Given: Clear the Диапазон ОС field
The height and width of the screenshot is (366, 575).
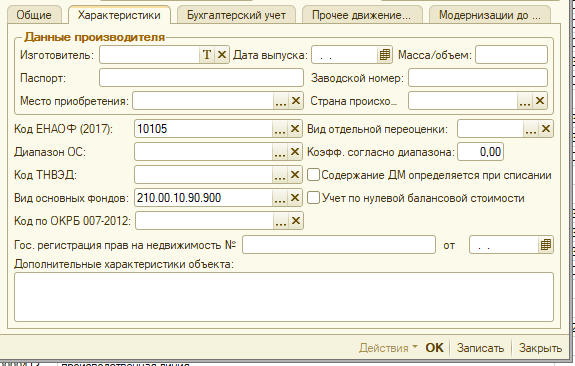Looking at the screenshot, I should tap(295, 152).
